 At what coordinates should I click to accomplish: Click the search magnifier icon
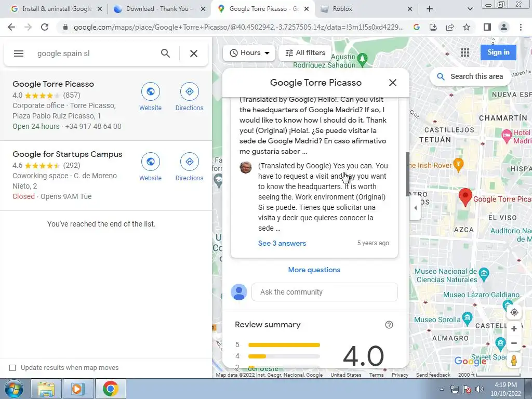(165, 54)
